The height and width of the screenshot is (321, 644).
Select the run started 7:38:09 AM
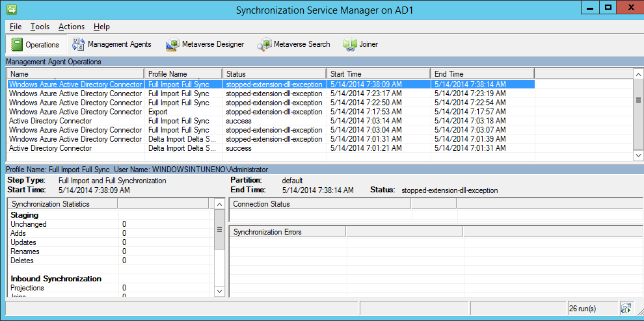click(271, 84)
